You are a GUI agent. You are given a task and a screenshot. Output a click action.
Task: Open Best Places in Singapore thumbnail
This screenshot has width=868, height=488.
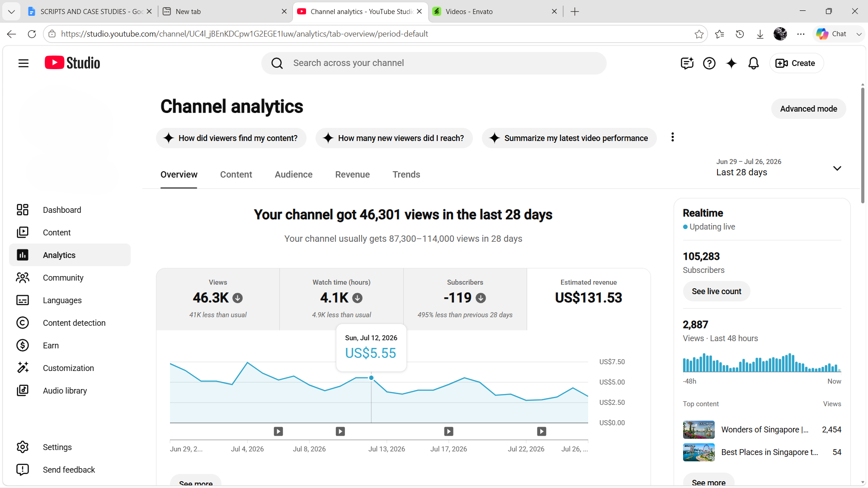[699, 452]
